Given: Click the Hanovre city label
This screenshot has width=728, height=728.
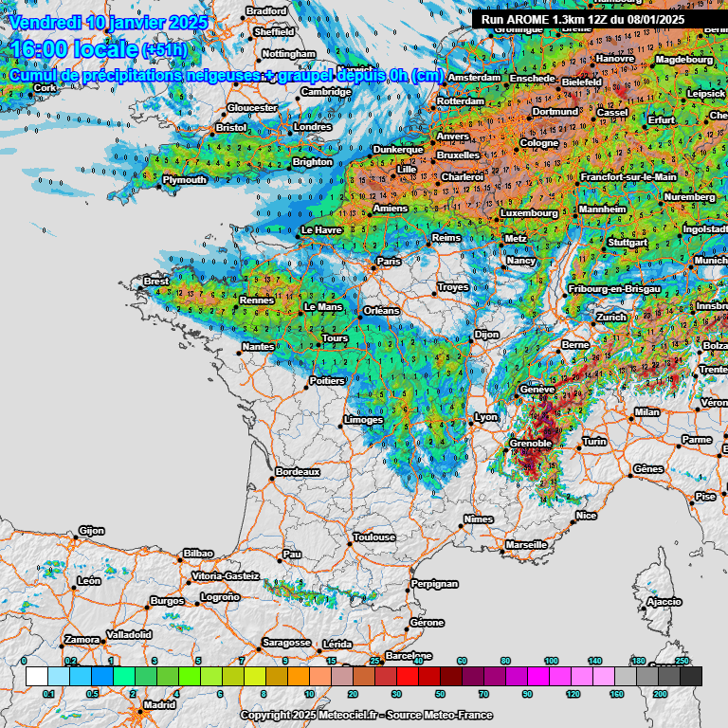Looking at the screenshot, I should (x=615, y=59).
